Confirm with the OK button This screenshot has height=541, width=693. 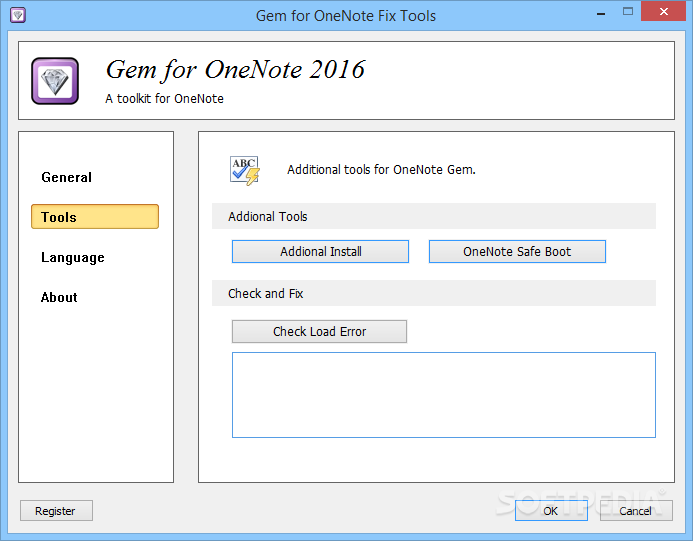(x=551, y=511)
